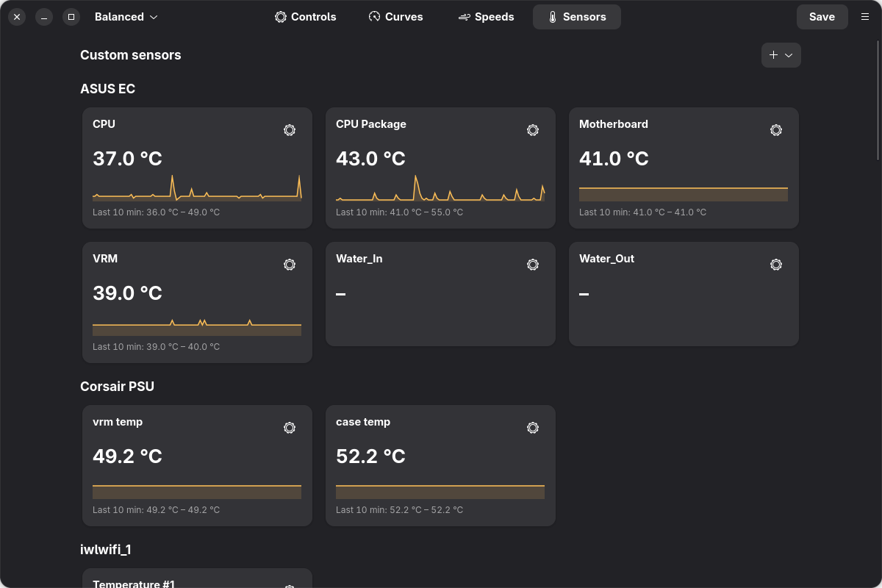Click the 'Water_Out' card title

606,259
